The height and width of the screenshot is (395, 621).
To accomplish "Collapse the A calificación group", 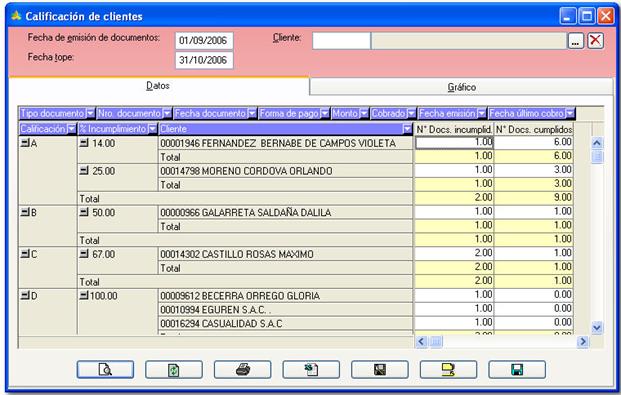I will click(25, 143).
